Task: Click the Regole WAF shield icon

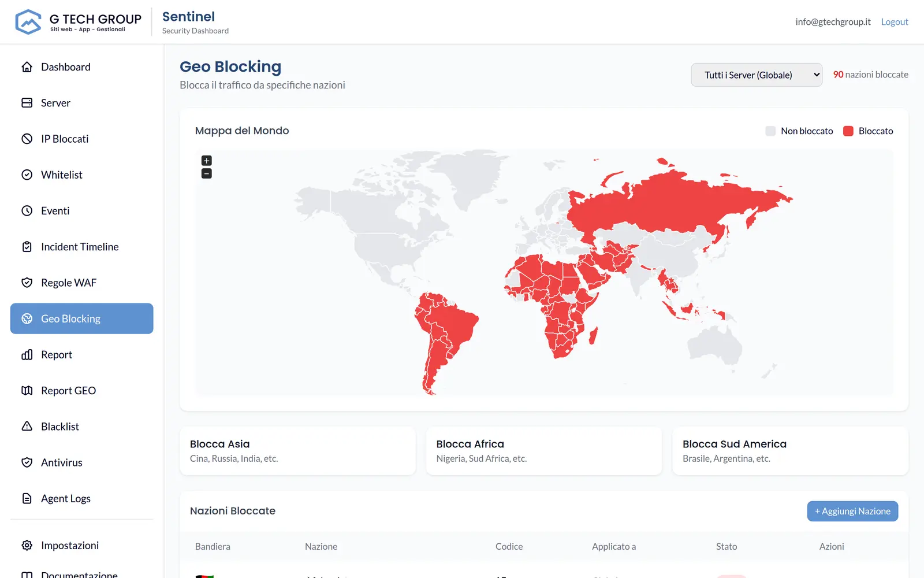Action: [27, 283]
